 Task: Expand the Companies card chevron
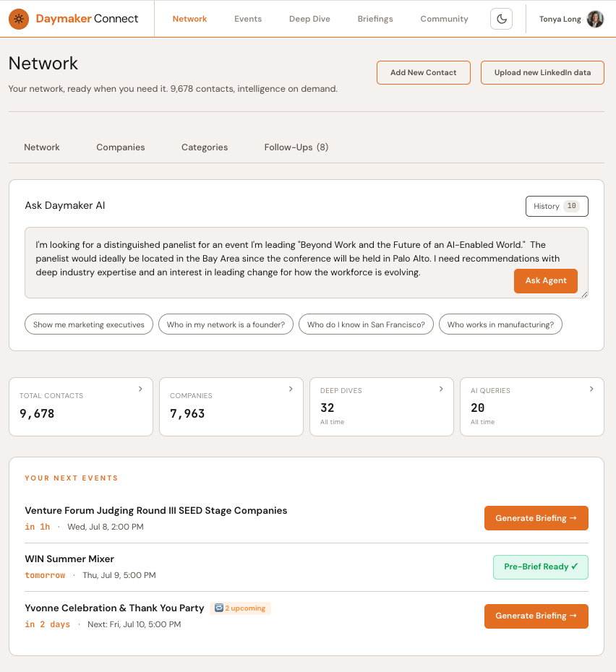click(x=291, y=389)
